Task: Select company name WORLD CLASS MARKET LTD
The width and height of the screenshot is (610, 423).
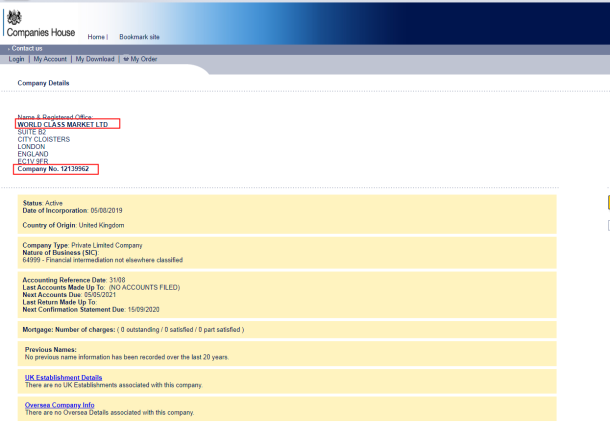Action: 63,125
